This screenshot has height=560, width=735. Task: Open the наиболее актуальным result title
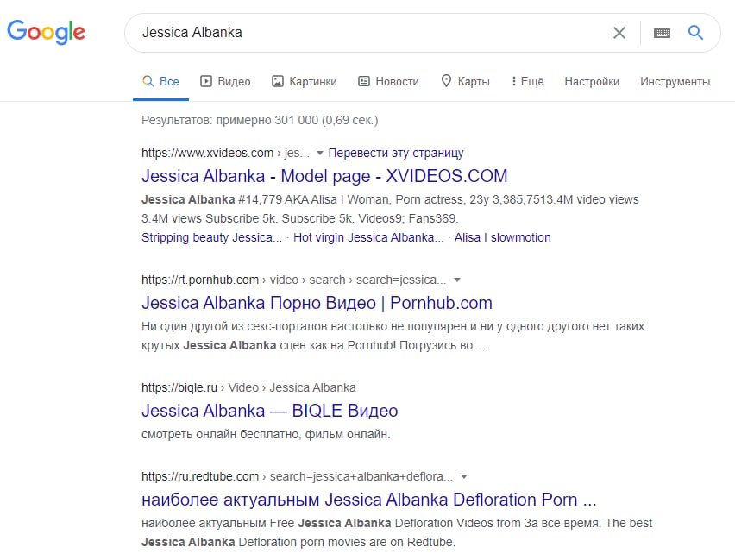pos(369,500)
